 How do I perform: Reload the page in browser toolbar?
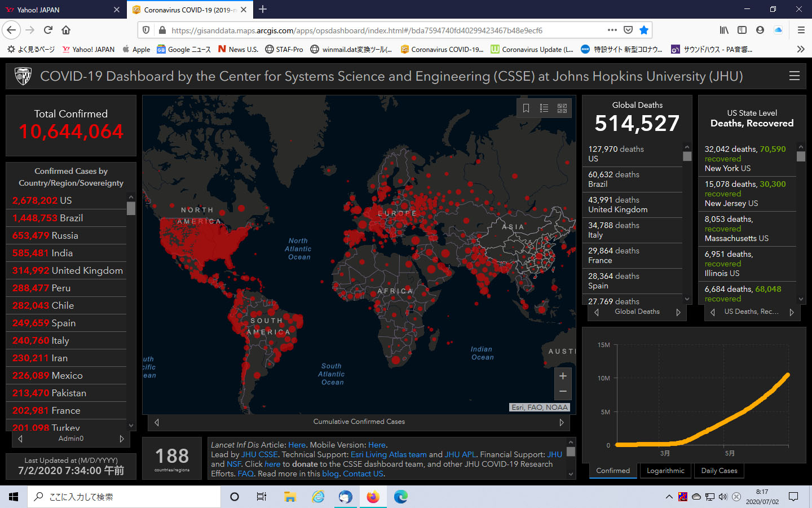(48, 30)
